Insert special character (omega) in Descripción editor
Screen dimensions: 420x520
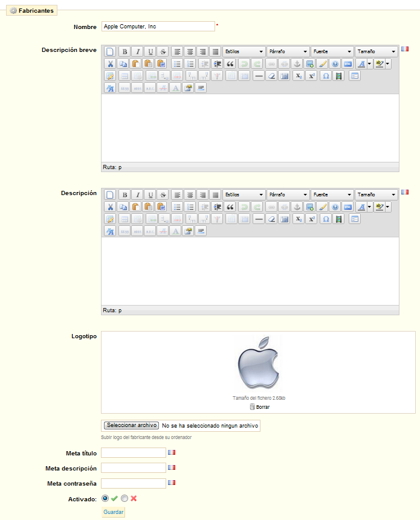tap(325, 219)
